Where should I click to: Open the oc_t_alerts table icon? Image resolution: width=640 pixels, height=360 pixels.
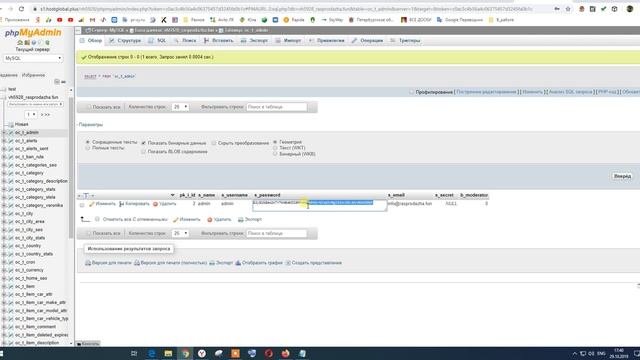[x=11, y=141]
